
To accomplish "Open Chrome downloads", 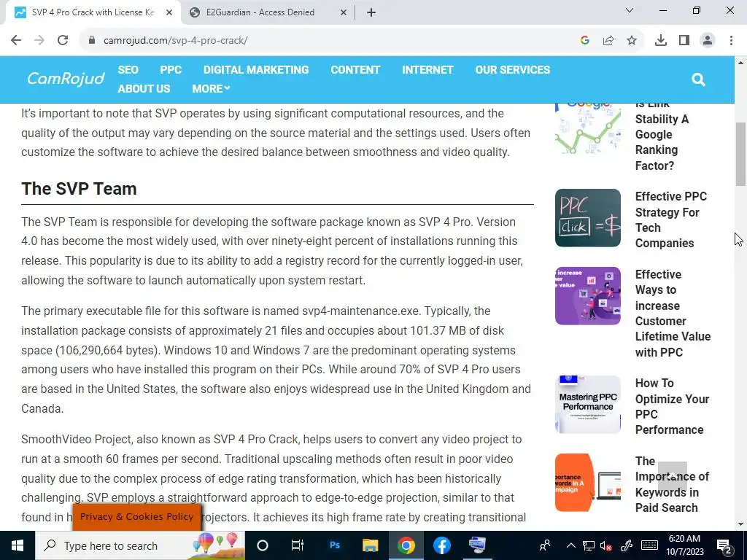I will point(661,41).
